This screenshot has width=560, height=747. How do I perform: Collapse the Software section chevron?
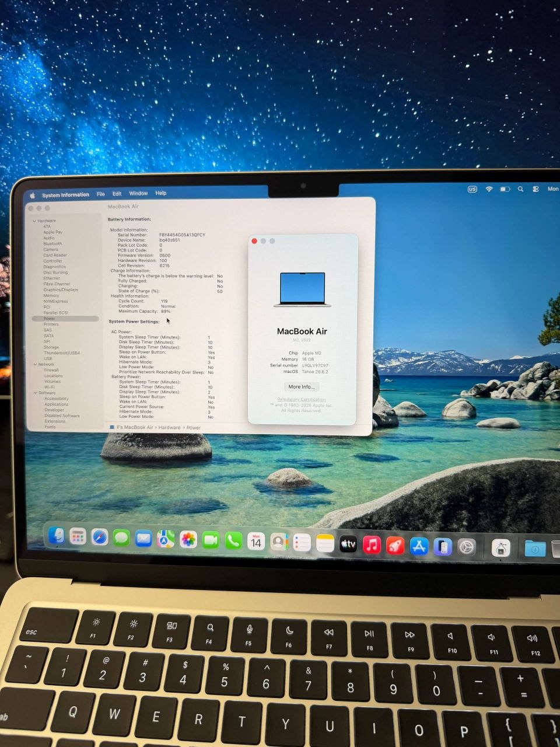(34, 393)
